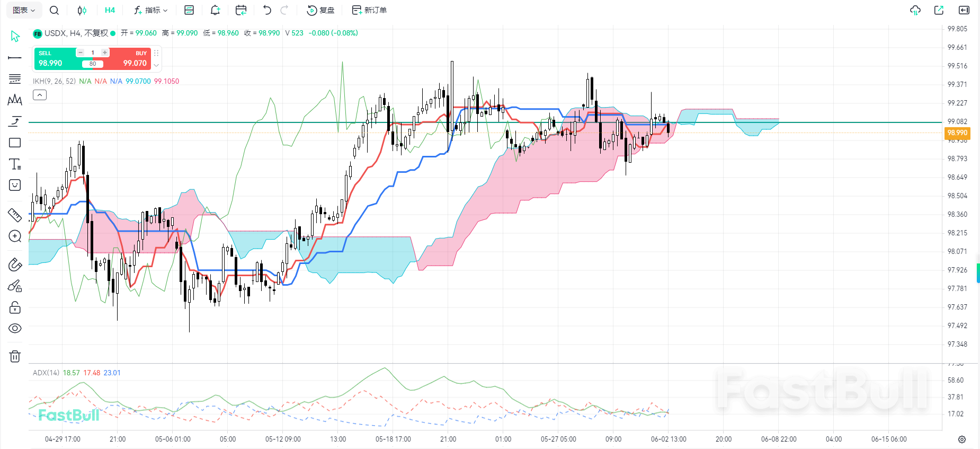The image size is (980, 449).
Task: Open the alert bell icon
Action: click(x=215, y=10)
